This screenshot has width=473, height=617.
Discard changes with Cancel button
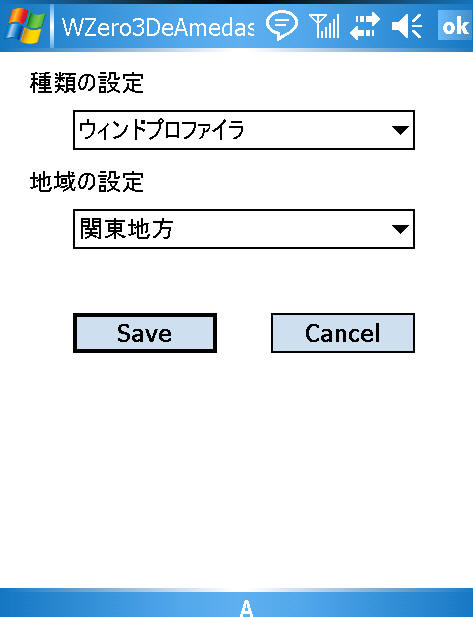coord(343,333)
